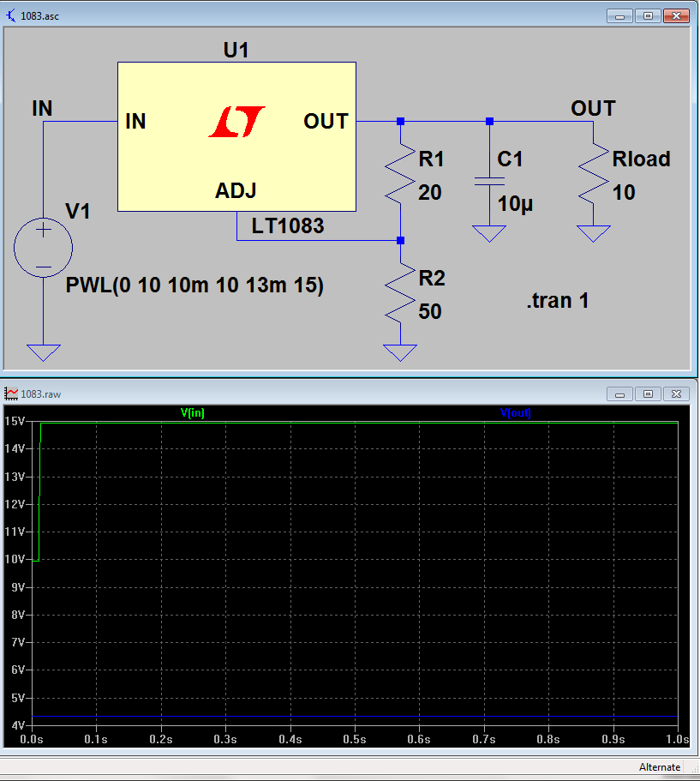Click the Alternate status bar entry
The height and width of the screenshot is (781, 700).
[660, 767]
